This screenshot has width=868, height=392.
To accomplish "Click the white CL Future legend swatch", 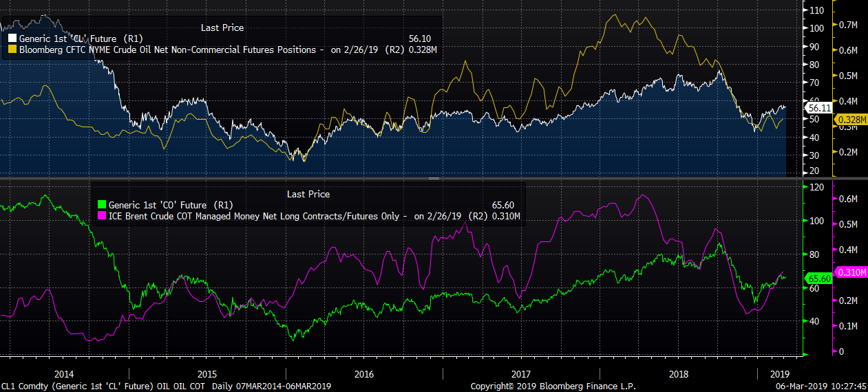I will [12, 39].
